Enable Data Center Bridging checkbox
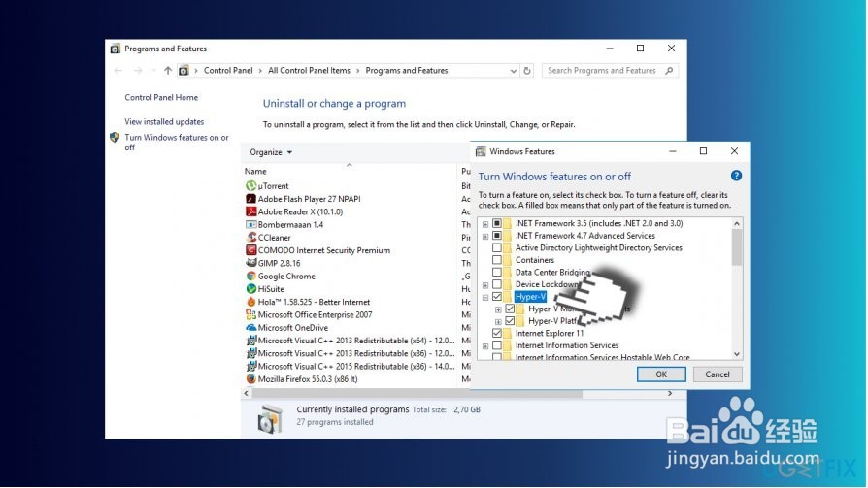This screenshot has height=488, width=868. [497, 272]
